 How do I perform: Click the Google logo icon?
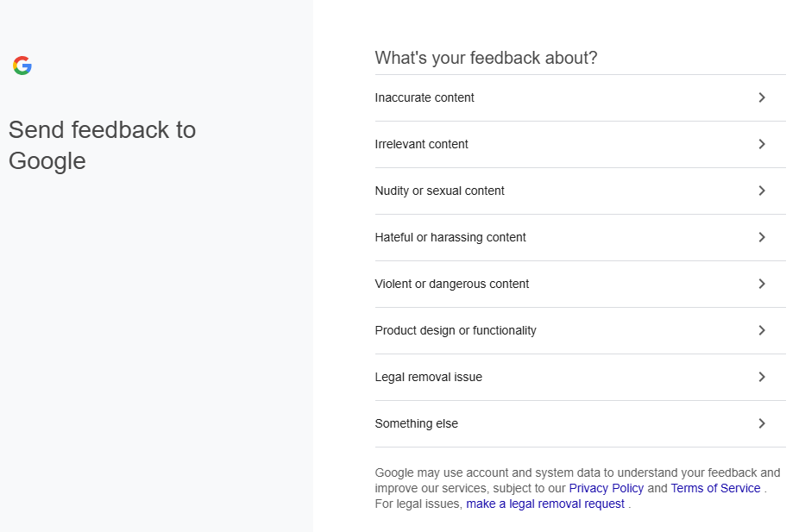tap(22, 66)
